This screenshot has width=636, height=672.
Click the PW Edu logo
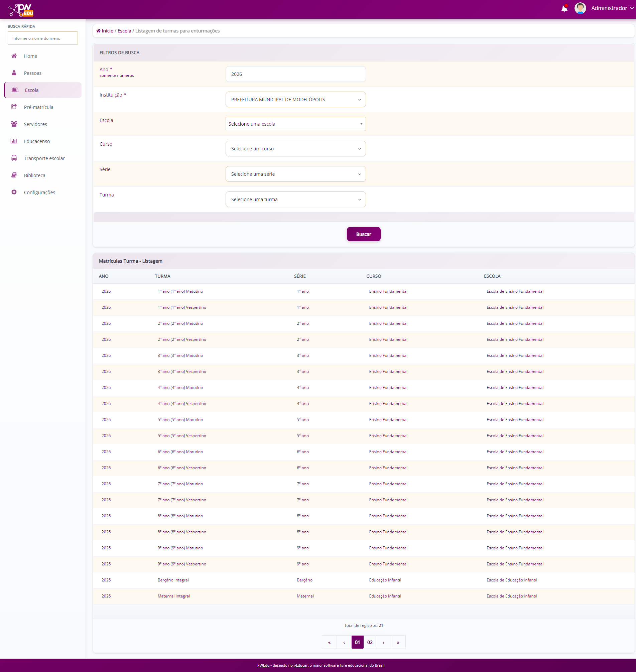click(21, 10)
